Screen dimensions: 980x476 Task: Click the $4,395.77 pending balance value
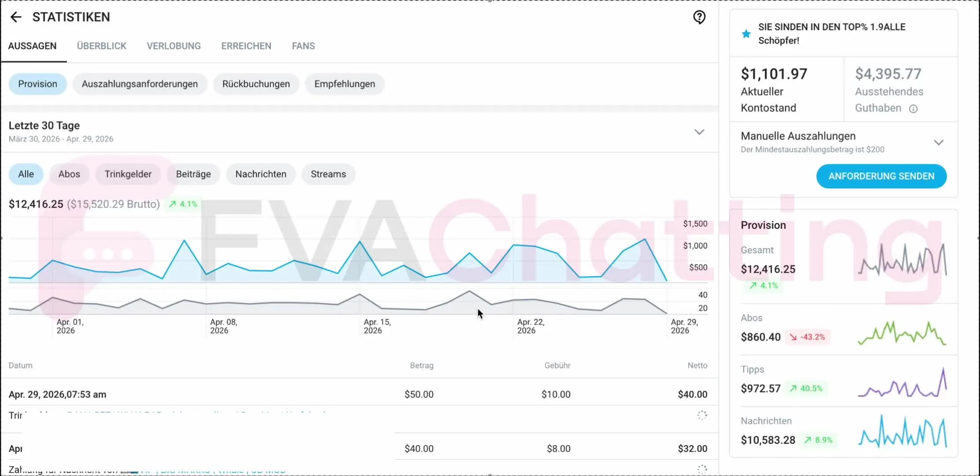(888, 74)
